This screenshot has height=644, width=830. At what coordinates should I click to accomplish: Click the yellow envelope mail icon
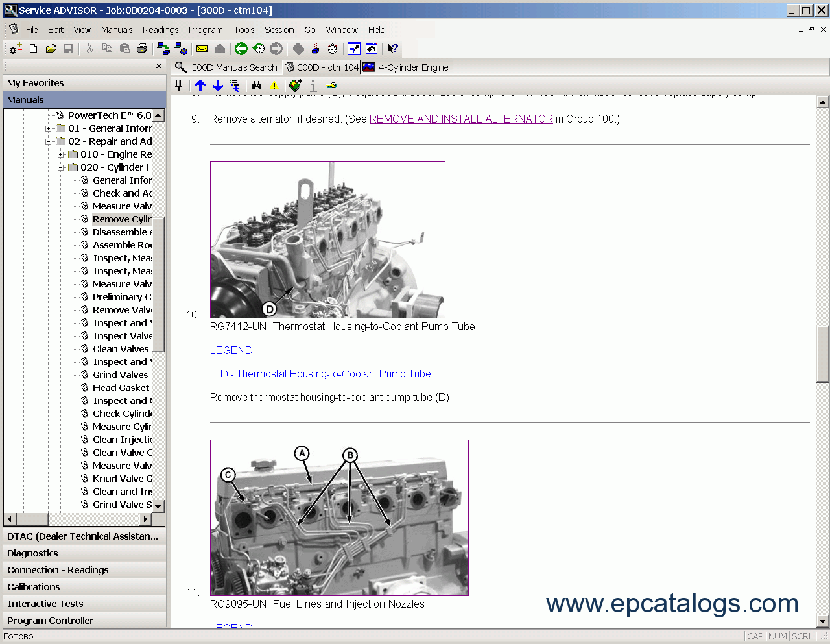pos(202,49)
